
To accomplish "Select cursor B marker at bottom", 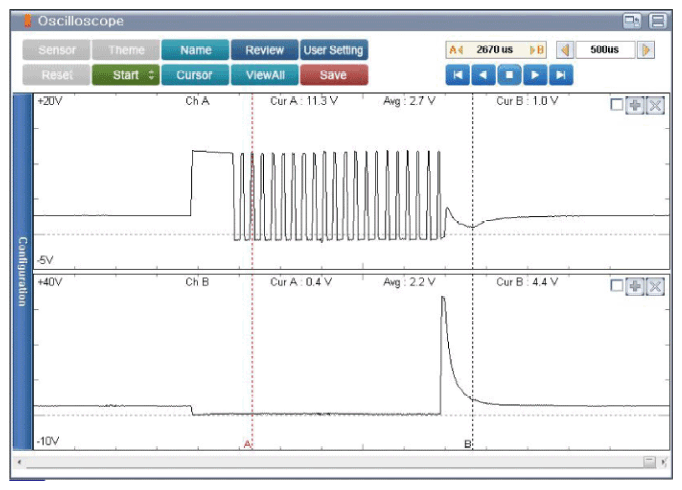I will click(x=468, y=444).
